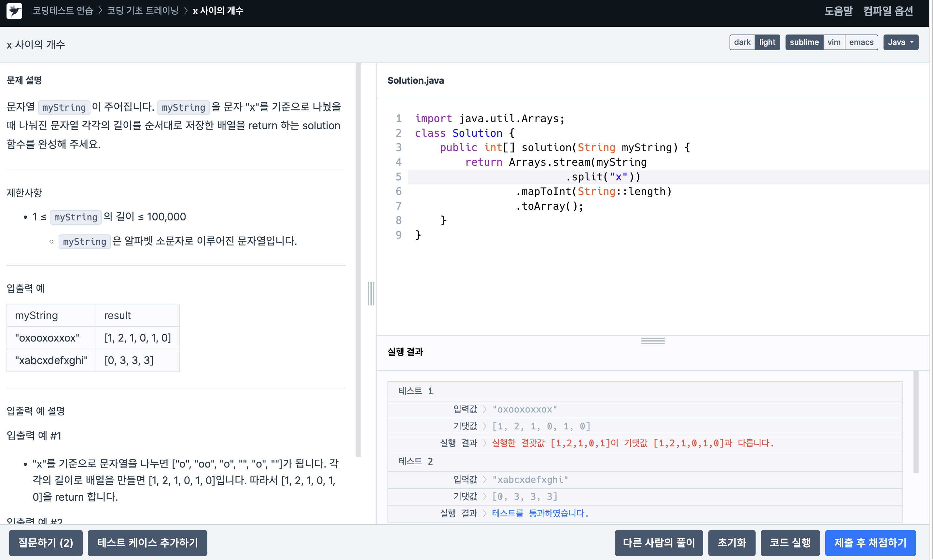The height and width of the screenshot is (560, 933).
Task: Click the class Solution declaration line
Action: [465, 133]
